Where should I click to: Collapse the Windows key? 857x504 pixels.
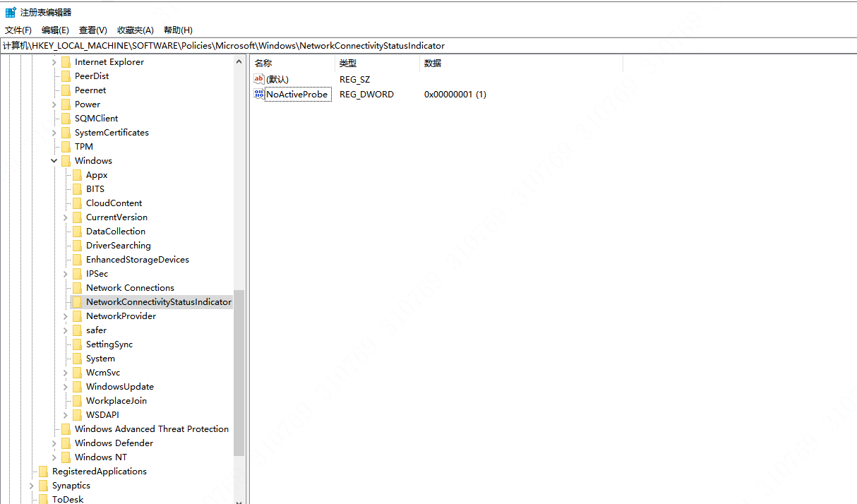coord(54,161)
